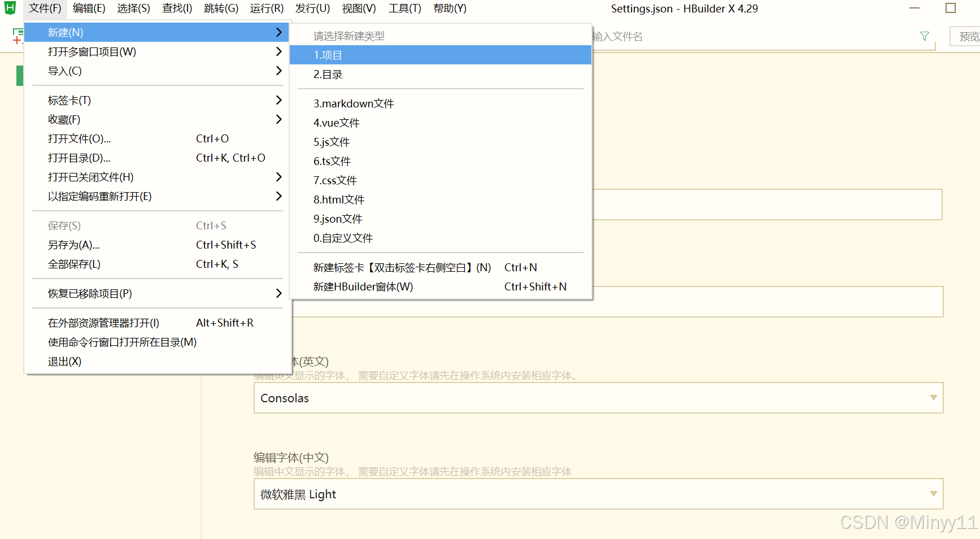Viewport: 980px width, 539px height.
Task: Create a 0.自定义文件
Action: point(441,238)
